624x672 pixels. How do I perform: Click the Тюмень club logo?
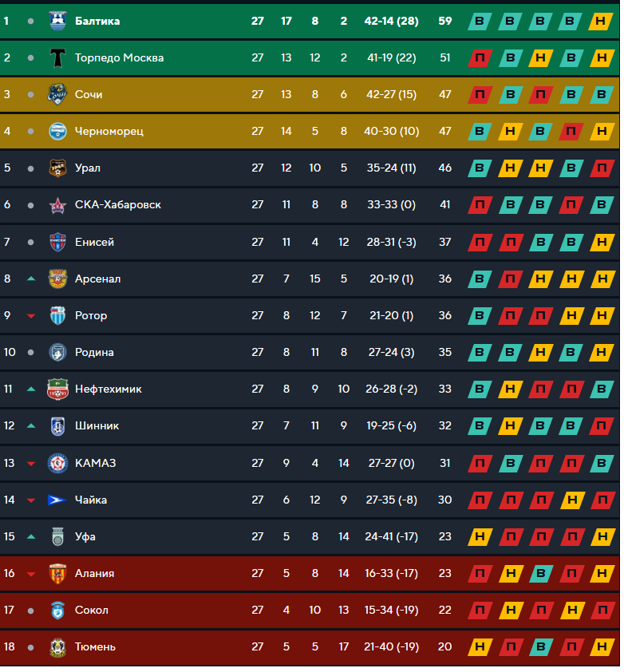coord(57,646)
